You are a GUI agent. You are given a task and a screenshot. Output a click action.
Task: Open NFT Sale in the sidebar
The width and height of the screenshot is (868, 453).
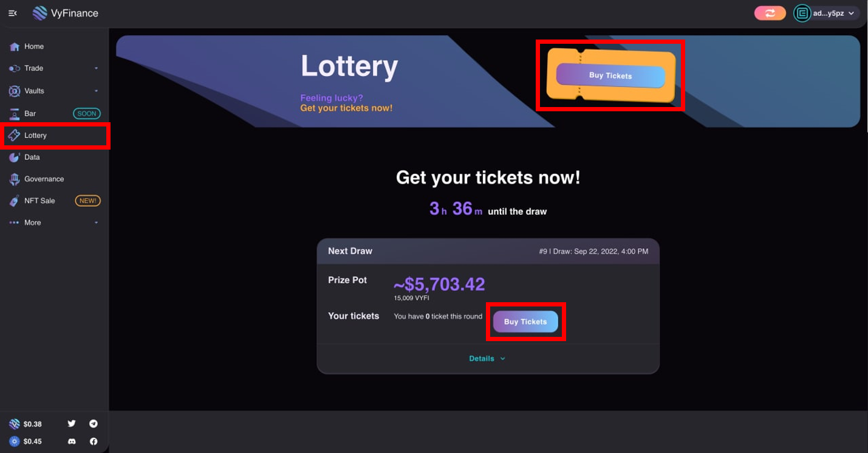(x=39, y=201)
